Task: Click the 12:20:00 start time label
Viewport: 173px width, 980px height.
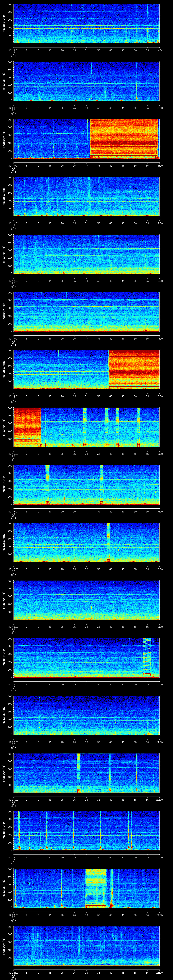Action: coord(13,742)
